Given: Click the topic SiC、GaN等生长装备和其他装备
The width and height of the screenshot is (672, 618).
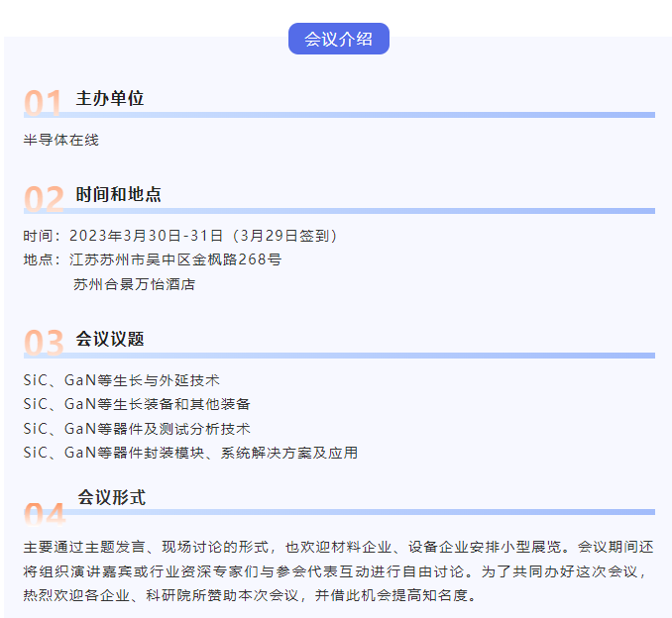Looking at the screenshot, I should 137,404.
